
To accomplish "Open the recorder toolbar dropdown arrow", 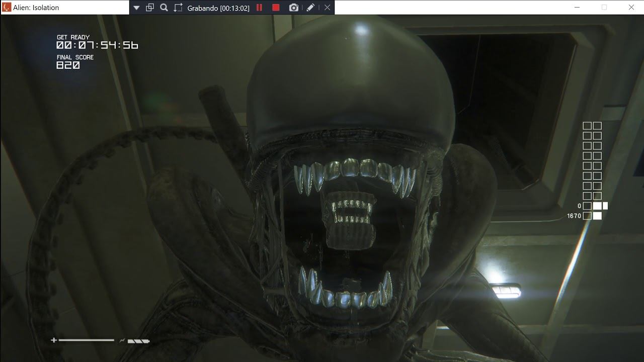I will 136,8.
